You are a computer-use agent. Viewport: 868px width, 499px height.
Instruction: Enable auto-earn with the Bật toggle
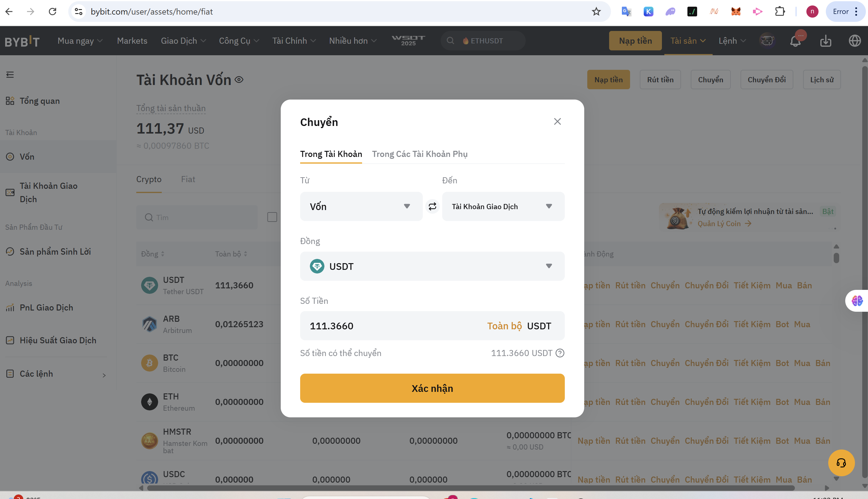click(x=828, y=212)
